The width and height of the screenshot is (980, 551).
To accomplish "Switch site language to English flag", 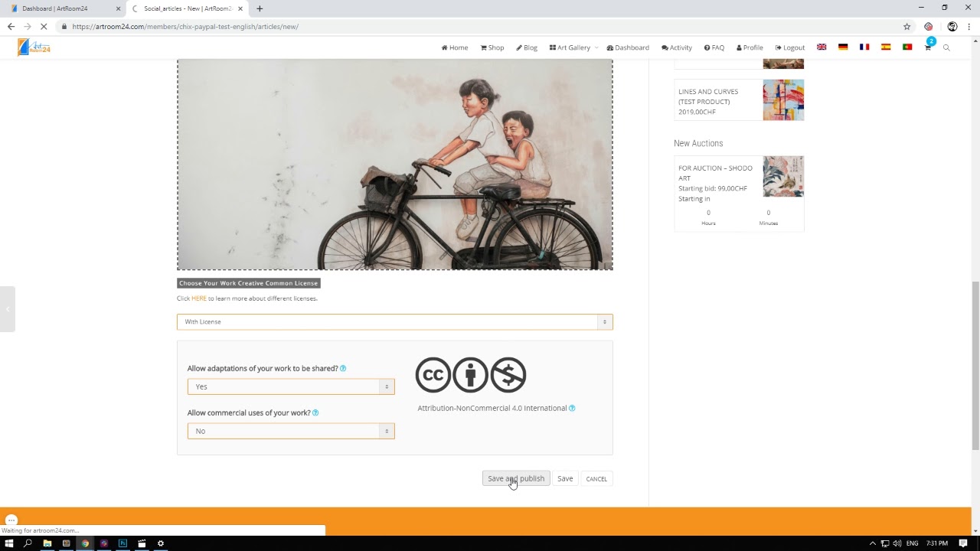I will pyautogui.click(x=822, y=47).
